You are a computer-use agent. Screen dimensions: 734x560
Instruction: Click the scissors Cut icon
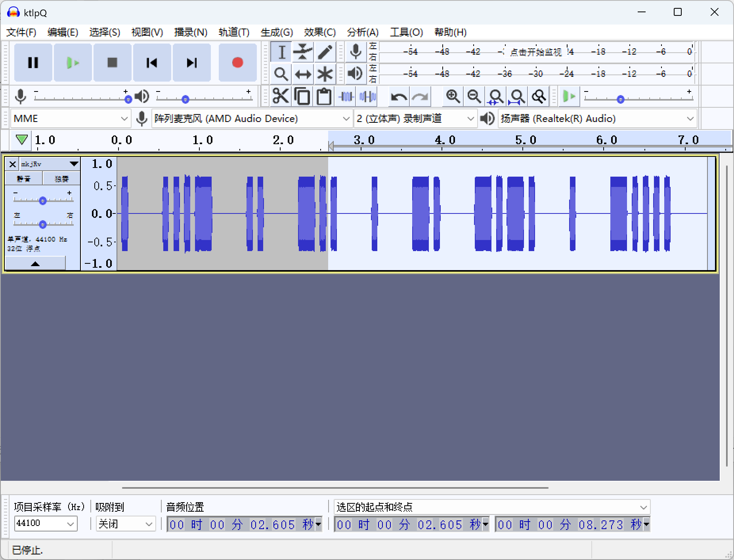[281, 96]
